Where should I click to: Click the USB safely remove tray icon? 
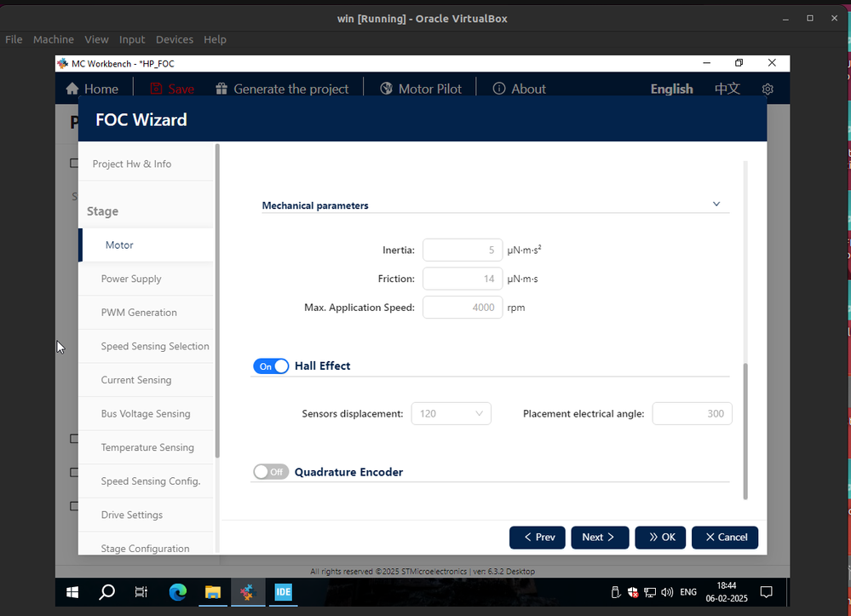click(615, 592)
